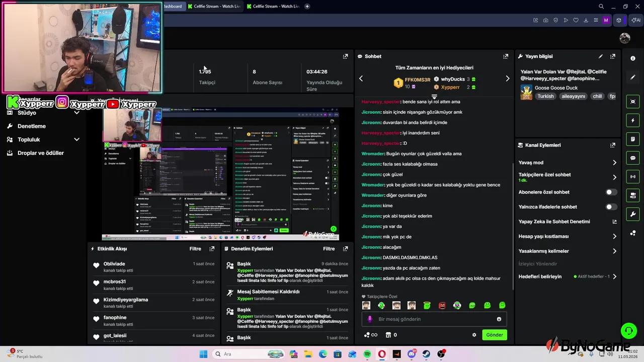The height and width of the screenshot is (362, 644).
Task: Click the pencil icon in right sidebar
Action: (x=633, y=77)
